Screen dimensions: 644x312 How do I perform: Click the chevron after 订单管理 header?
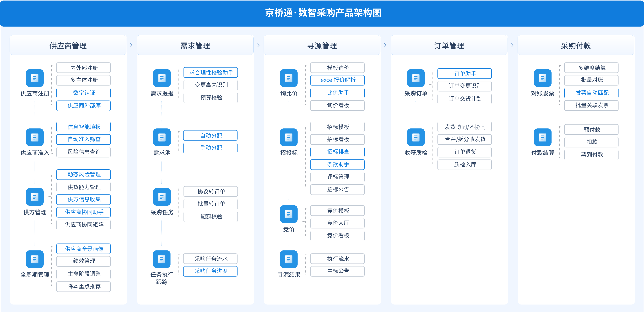click(x=512, y=45)
